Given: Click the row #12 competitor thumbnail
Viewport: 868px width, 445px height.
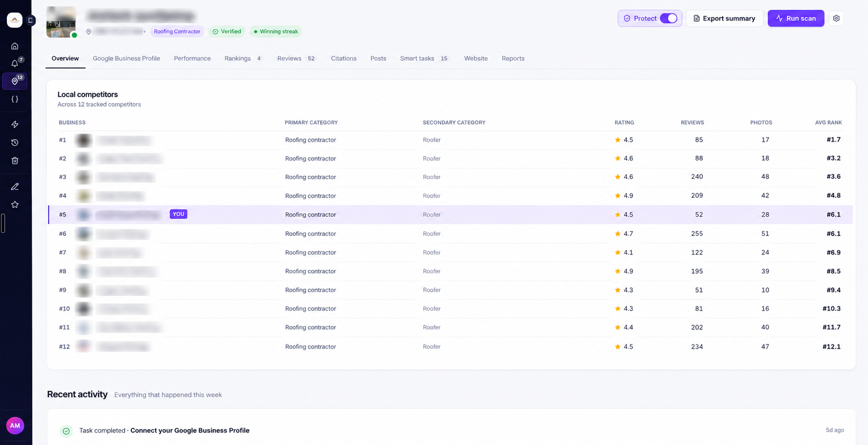Looking at the screenshot, I should tap(83, 346).
